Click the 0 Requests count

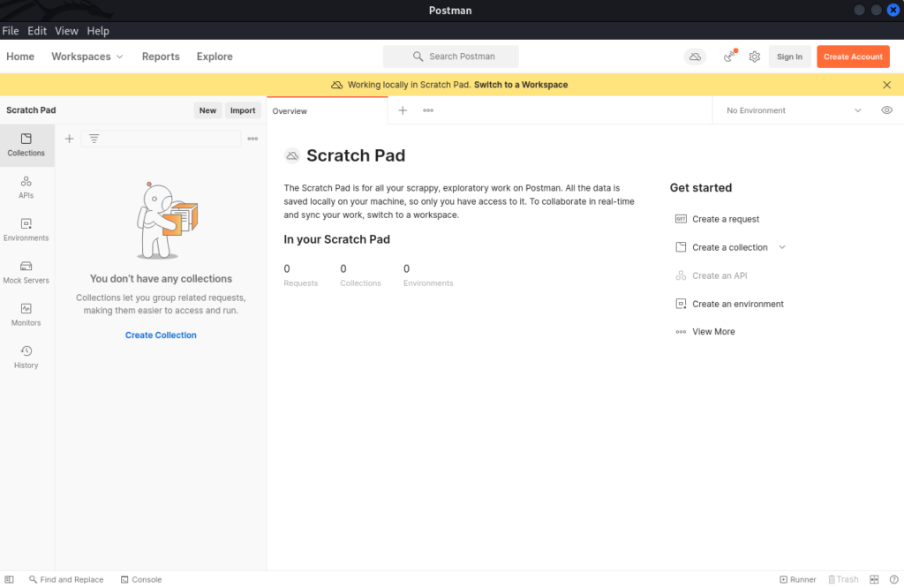[300, 275]
